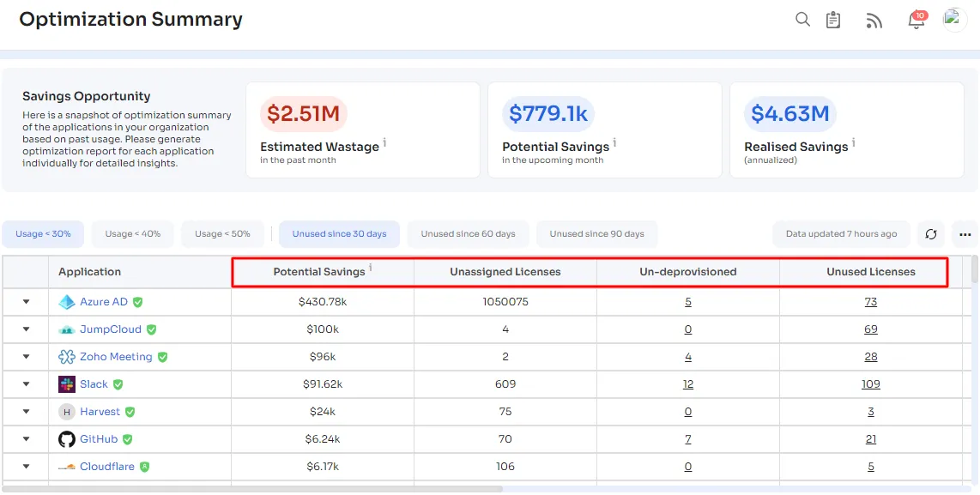The width and height of the screenshot is (980, 495).
Task: Show info icon in Potential Savings column header
Action: click(370, 269)
